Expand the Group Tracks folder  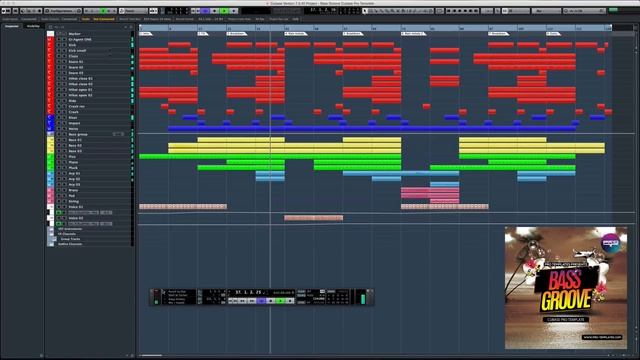pyautogui.click(x=54, y=239)
